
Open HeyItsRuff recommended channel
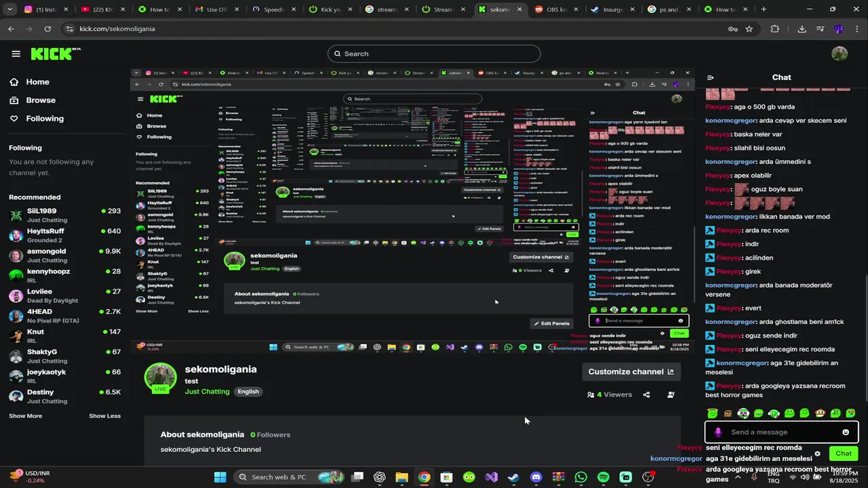[64, 235]
